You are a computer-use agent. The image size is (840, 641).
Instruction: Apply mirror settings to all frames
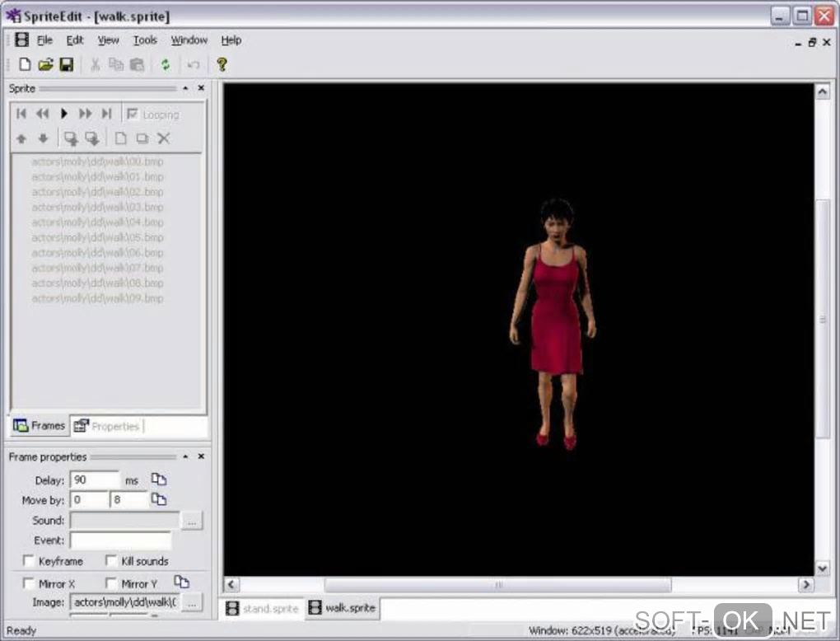(x=182, y=581)
